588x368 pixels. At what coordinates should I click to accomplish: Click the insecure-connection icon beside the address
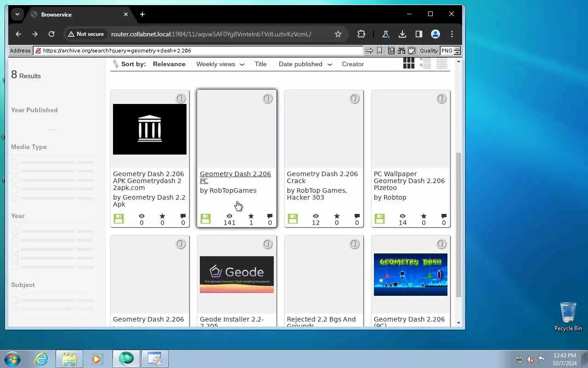(x=38, y=51)
